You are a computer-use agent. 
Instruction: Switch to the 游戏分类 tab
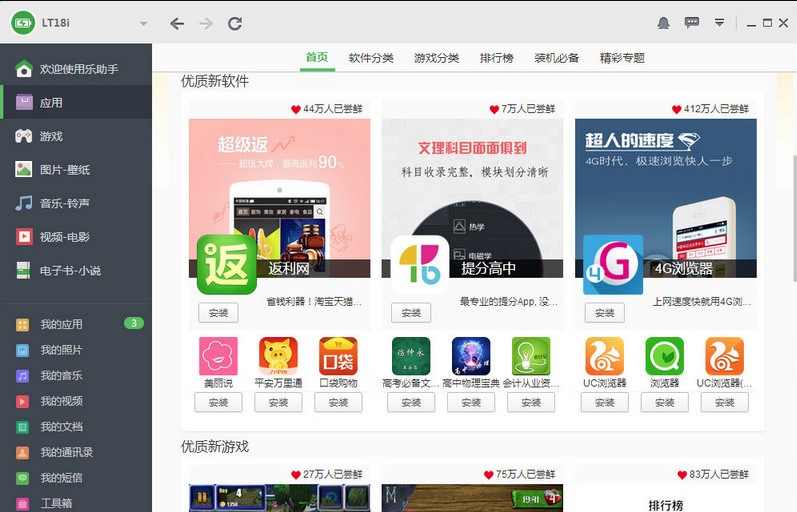point(437,58)
